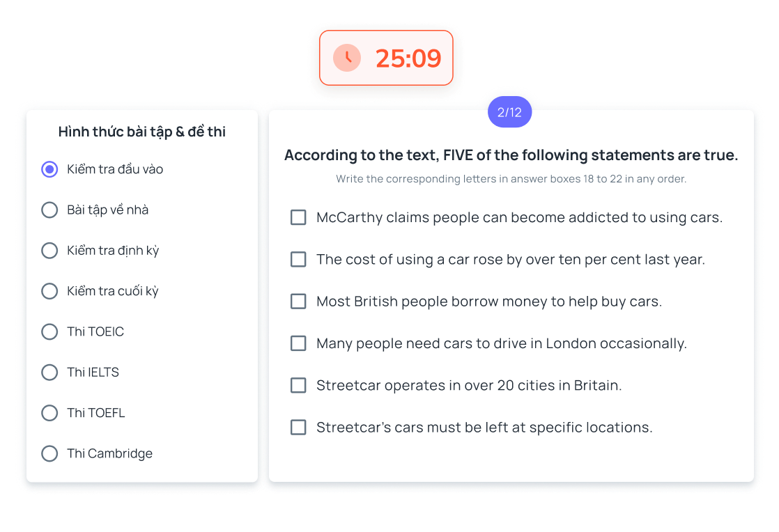Image resolution: width=779 pixels, height=532 pixels.
Task: Click the Hình thức bài tập & đề thi heading
Action: 142,132
